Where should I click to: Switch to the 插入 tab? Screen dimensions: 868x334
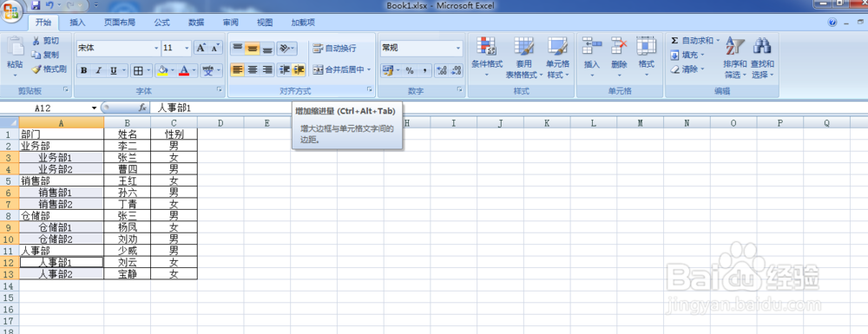77,23
